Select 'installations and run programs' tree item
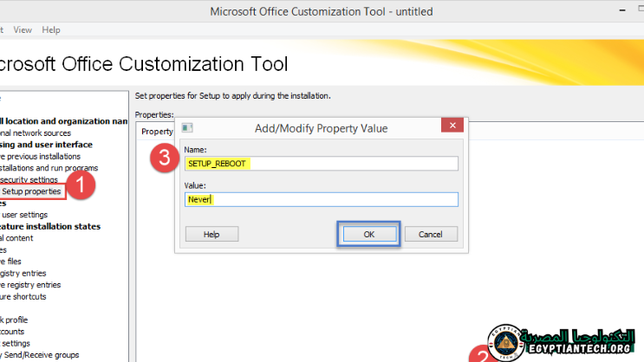This screenshot has width=644, height=362. point(49,168)
